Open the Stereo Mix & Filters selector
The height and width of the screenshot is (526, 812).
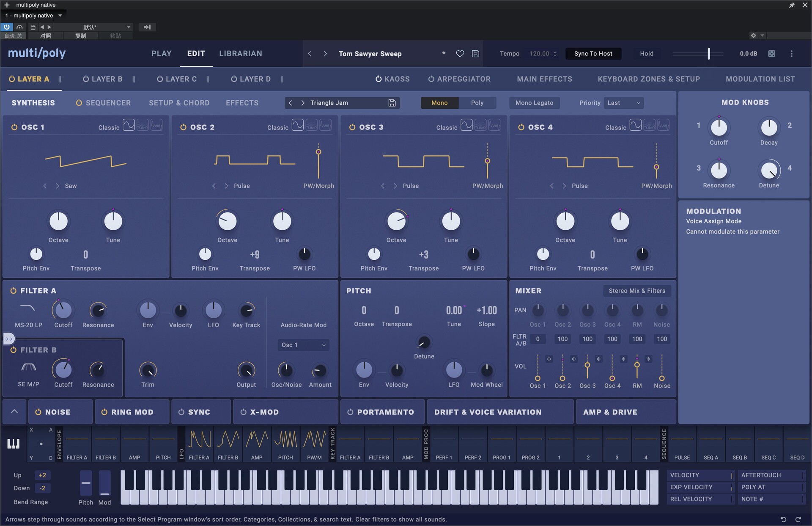pyautogui.click(x=637, y=291)
